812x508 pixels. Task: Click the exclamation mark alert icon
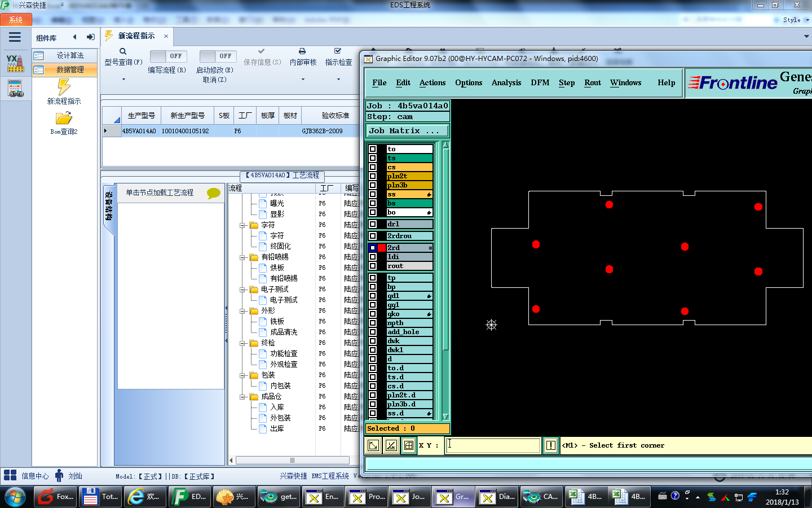point(551,445)
